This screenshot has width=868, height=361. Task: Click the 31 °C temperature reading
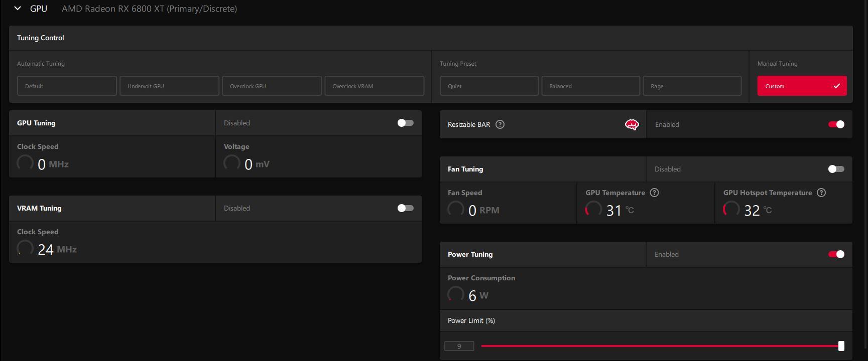pyautogui.click(x=620, y=210)
